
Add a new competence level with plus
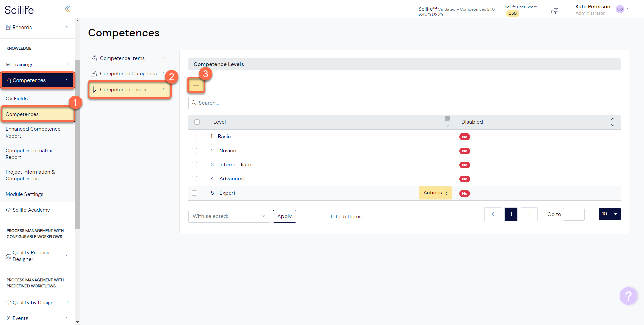[196, 85]
